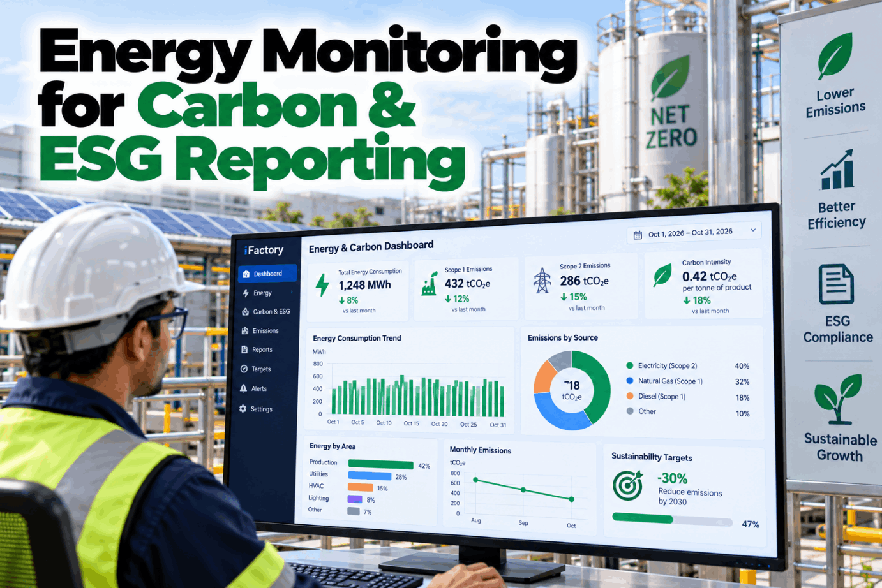Open the Energy sidebar item
Screen dimensions: 882x588
point(262,293)
